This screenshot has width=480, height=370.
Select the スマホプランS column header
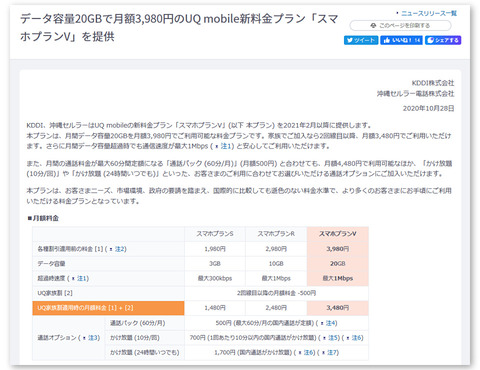click(x=215, y=234)
